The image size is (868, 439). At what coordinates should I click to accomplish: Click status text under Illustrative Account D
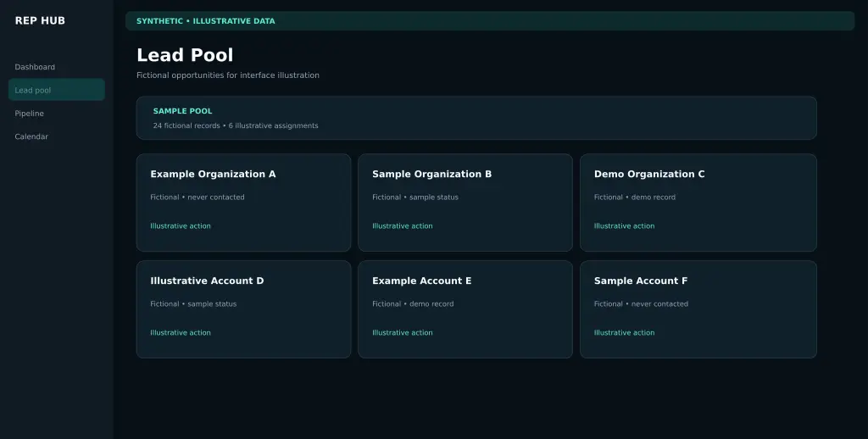193,304
